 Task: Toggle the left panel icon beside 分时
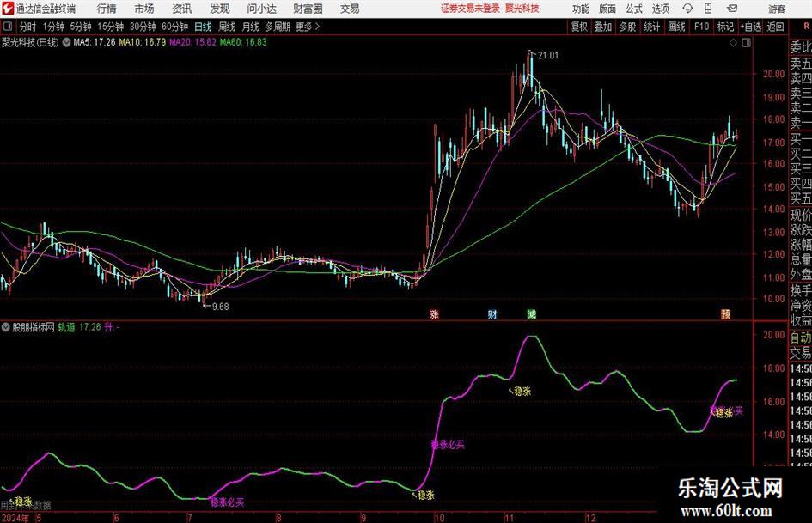click(x=7, y=27)
